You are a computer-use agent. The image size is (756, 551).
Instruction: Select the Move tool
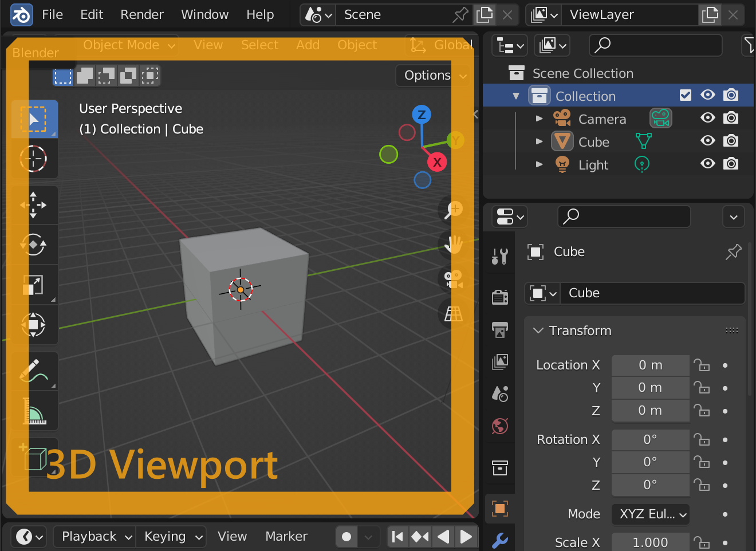point(34,205)
